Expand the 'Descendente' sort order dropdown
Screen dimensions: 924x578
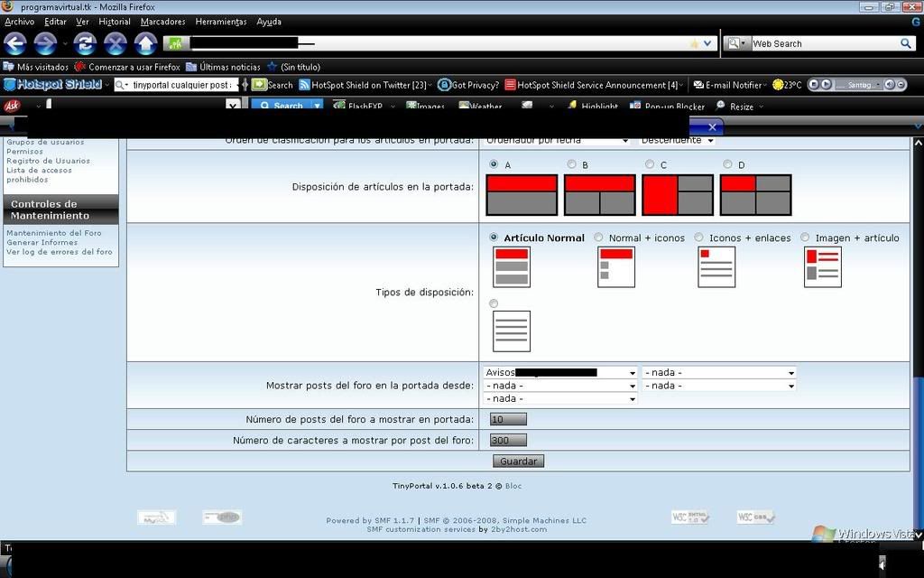tap(677, 140)
